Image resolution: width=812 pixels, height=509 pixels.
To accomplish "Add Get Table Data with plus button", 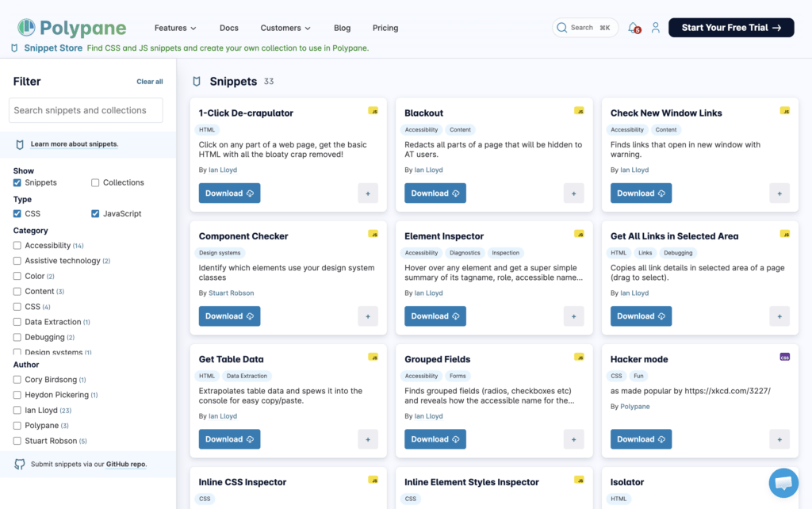I will 368,439.
